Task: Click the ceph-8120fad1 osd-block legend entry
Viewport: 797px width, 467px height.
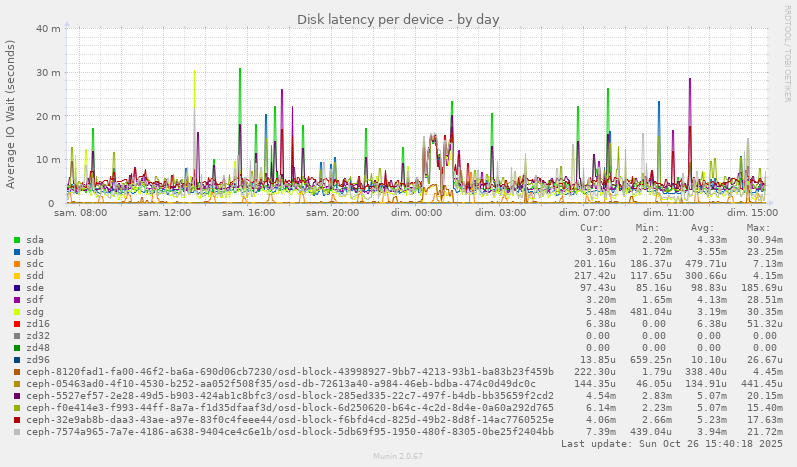Action: tap(289, 372)
